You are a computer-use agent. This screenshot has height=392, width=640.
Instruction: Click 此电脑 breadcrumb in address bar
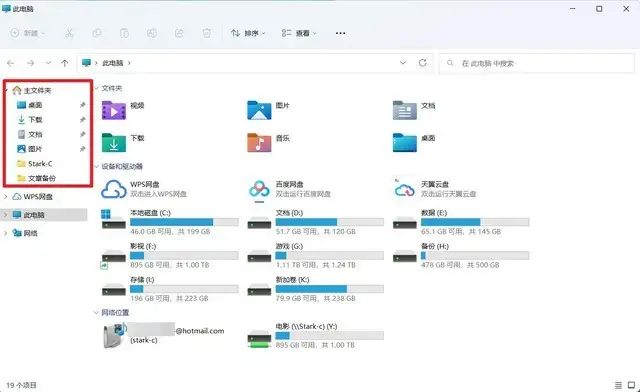112,63
